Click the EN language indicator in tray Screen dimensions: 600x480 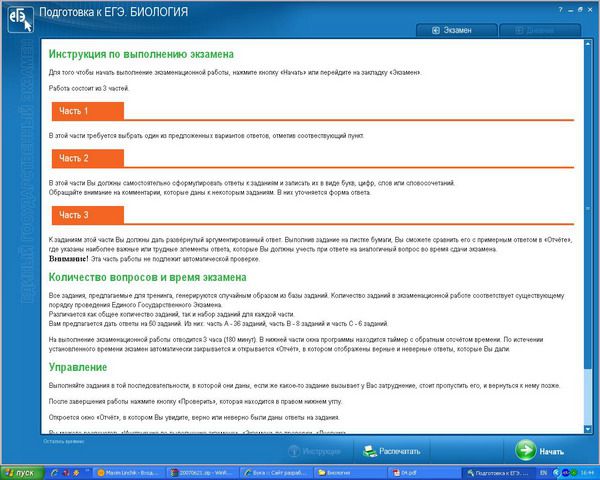[x=544, y=472]
